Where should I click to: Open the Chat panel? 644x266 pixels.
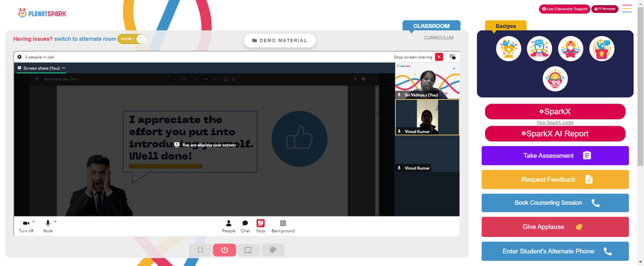tap(245, 226)
